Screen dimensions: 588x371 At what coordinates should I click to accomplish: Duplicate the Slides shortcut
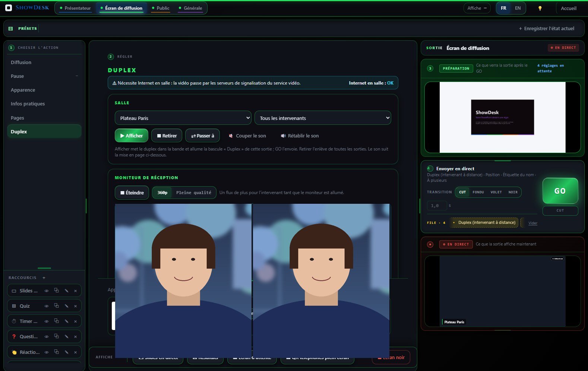[x=56, y=291]
